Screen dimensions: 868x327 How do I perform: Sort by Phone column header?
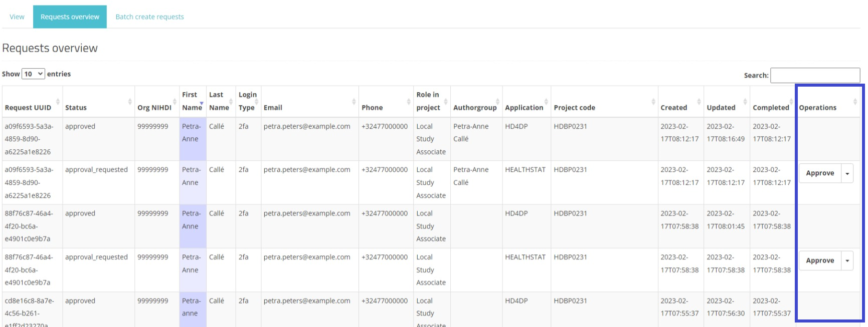click(372, 108)
